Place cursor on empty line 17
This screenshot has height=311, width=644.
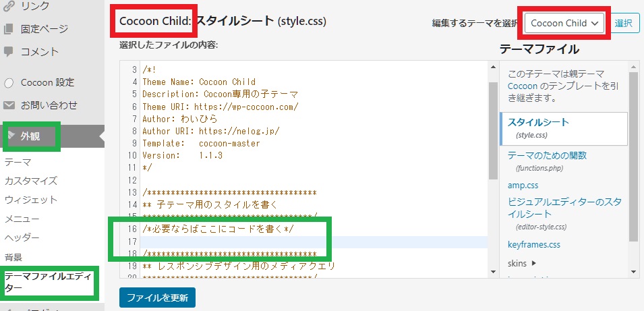(315, 242)
